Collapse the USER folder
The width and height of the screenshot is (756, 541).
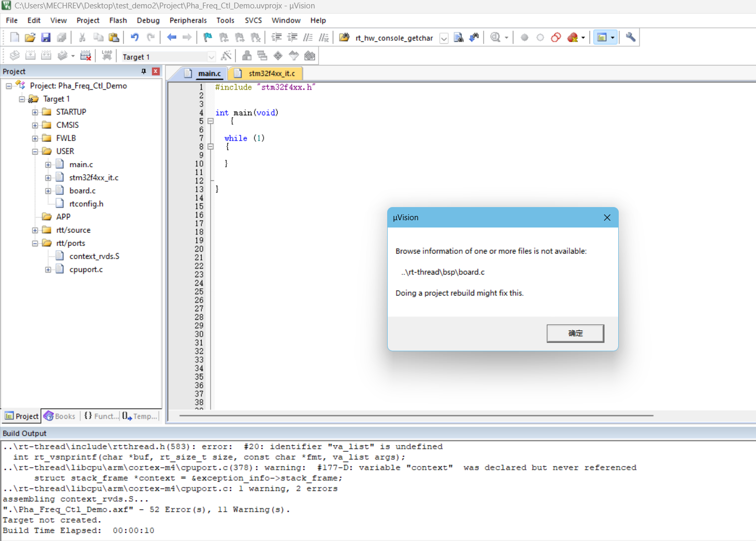(35, 151)
